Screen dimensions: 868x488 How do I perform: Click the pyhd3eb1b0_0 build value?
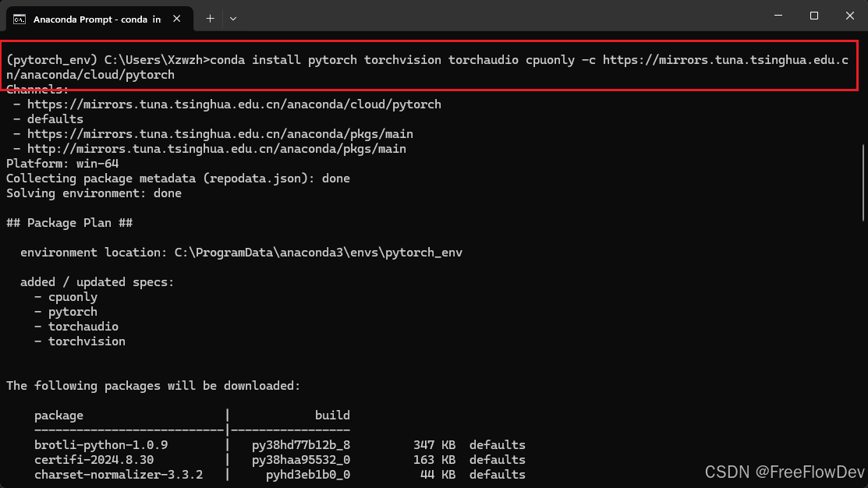coord(308,475)
